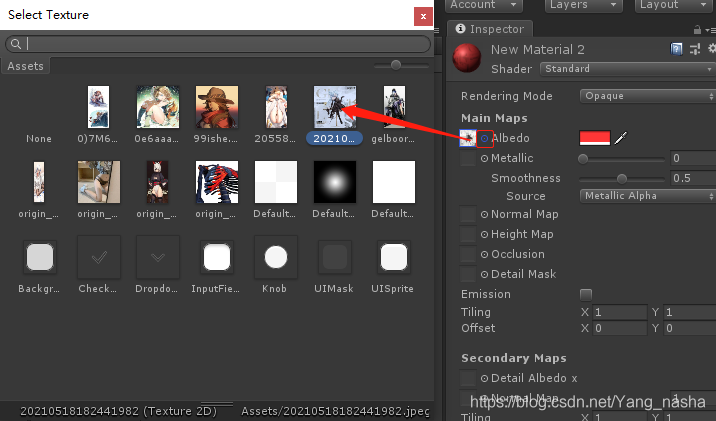
Task: Click the Offset X field
Action: (x=620, y=328)
